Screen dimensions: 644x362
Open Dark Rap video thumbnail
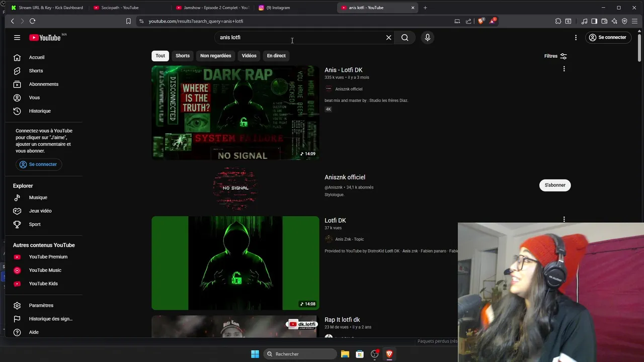point(235,113)
